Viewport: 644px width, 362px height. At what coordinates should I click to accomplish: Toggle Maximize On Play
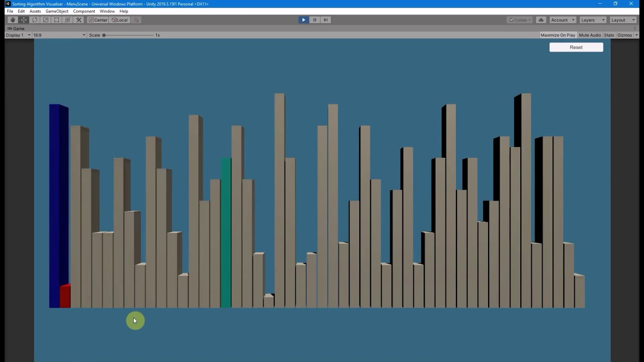point(557,35)
